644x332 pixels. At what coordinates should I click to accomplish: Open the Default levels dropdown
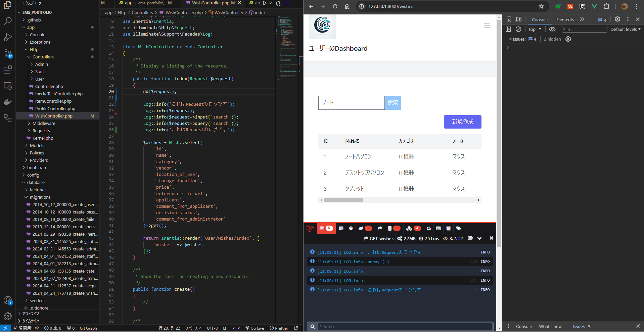click(x=625, y=30)
